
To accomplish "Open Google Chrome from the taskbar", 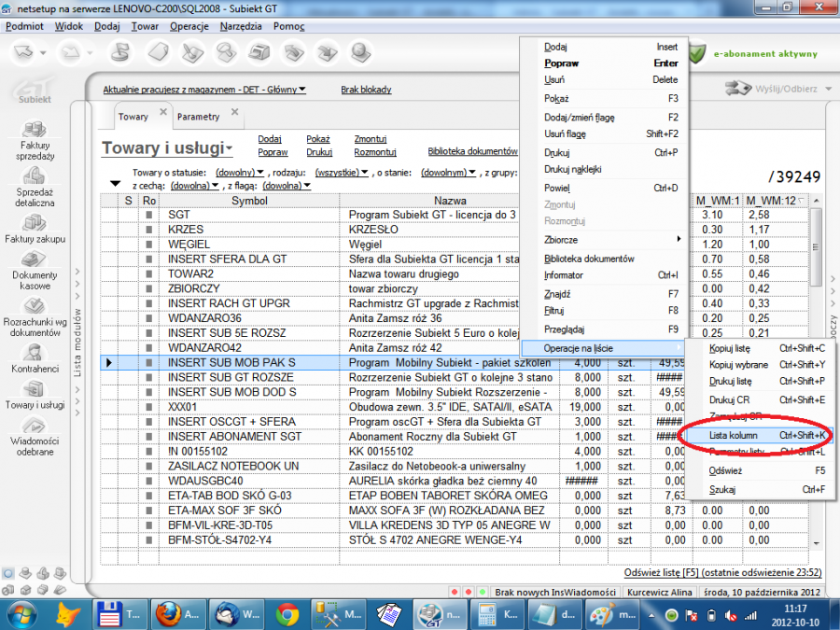I will tap(287, 614).
